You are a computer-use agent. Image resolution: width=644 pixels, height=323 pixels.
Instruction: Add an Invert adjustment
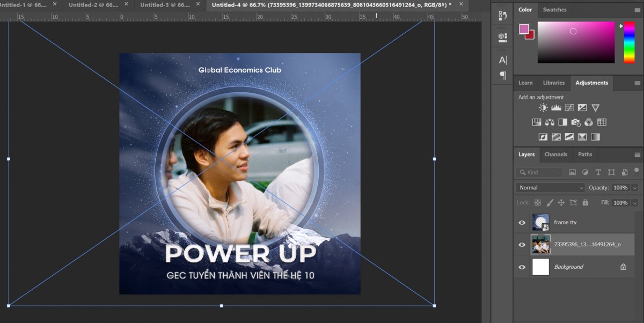[543, 137]
